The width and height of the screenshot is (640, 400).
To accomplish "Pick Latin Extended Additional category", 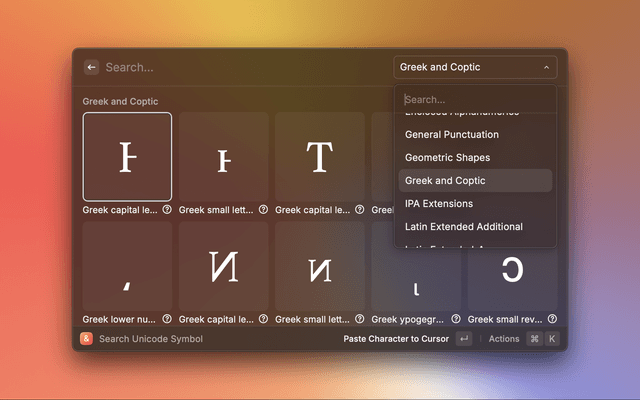I will coord(463,227).
